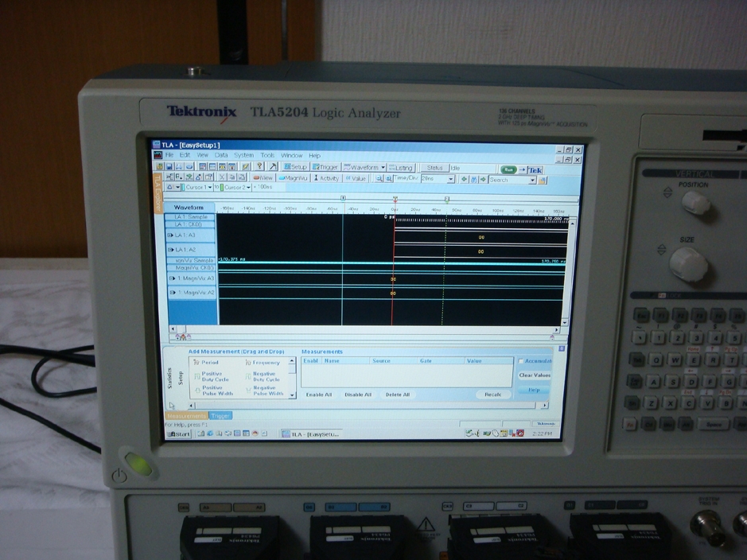Open the Setup window from toolbar
This screenshot has width=747, height=560.
point(295,167)
